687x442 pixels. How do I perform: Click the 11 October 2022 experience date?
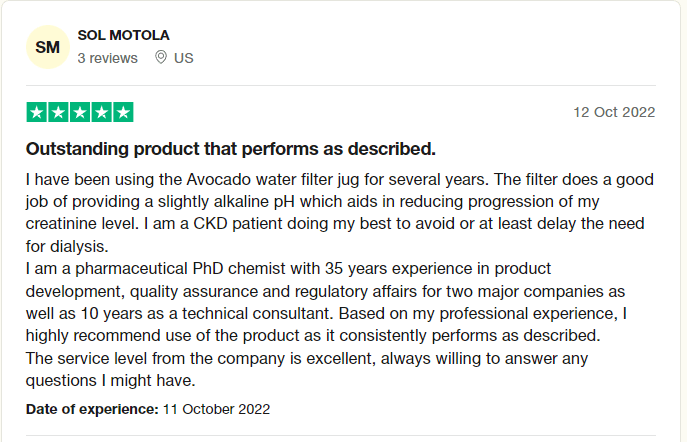216,409
